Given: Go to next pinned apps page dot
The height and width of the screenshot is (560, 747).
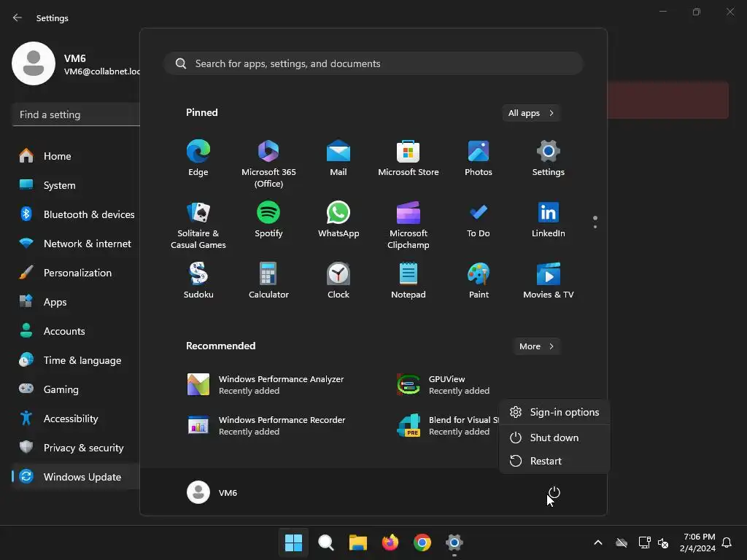Looking at the screenshot, I should coord(595,227).
